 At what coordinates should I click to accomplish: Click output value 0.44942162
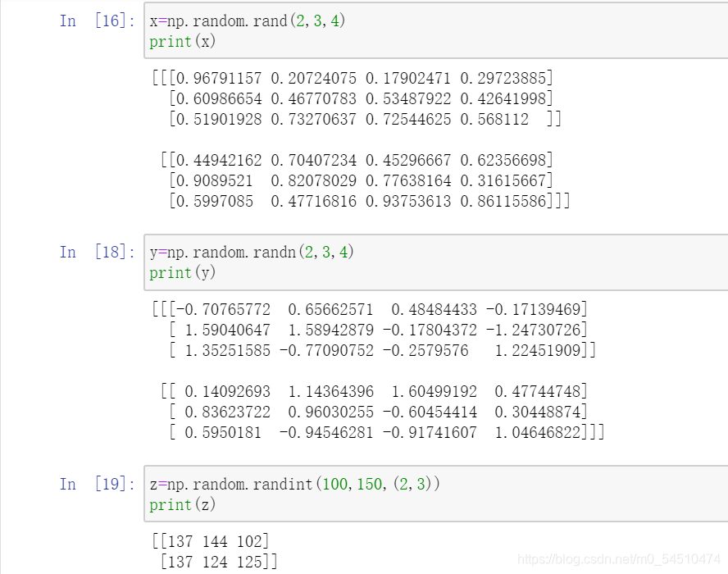(219, 160)
